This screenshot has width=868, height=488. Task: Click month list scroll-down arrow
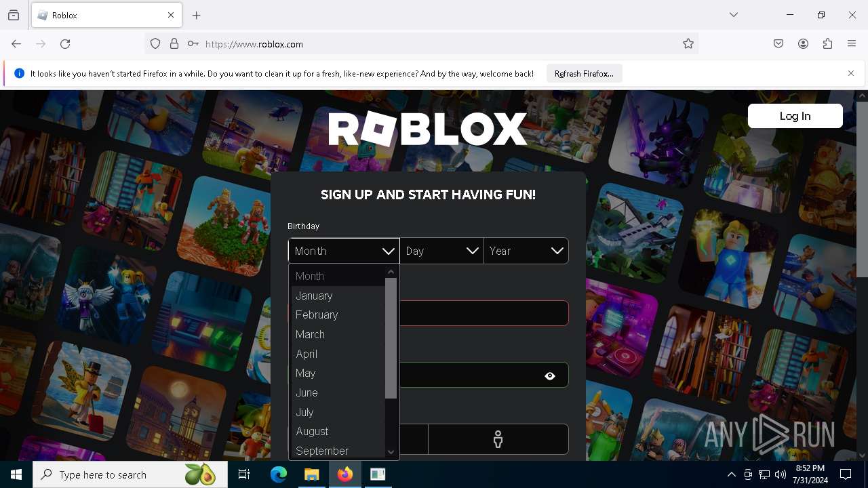click(391, 452)
